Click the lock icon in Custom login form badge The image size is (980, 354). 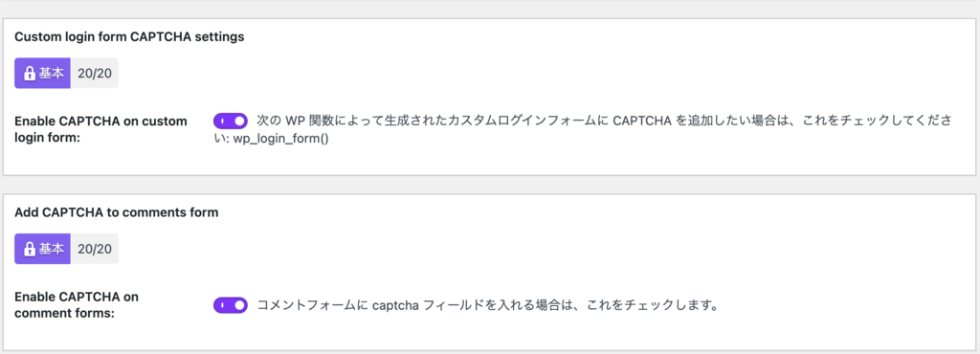pos(29,74)
